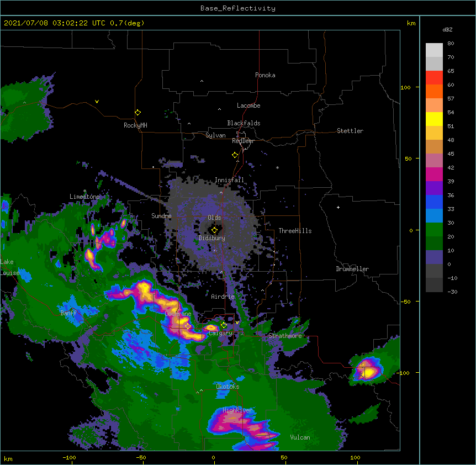Select the bright green 20-30 dBZ swatch

(x=434, y=230)
